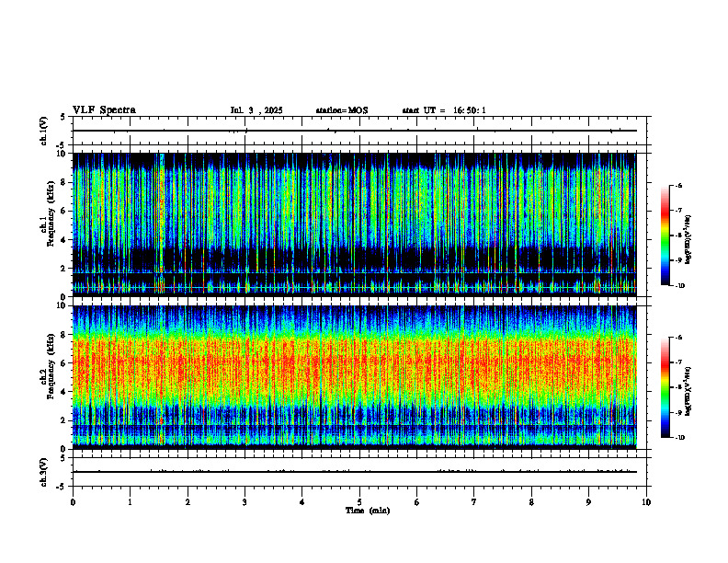
Task: Click time axis tick label '8'
Action: pyautogui.click(x=531, y=502)
